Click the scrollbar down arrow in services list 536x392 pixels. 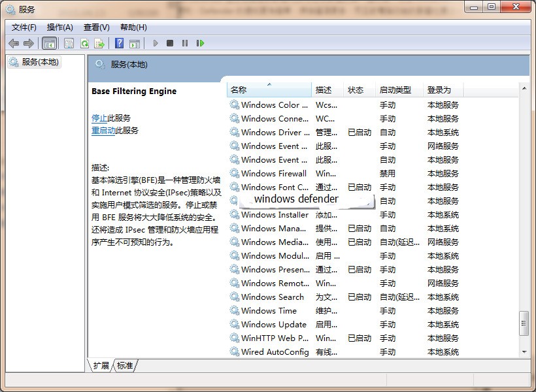pos(524,351)
